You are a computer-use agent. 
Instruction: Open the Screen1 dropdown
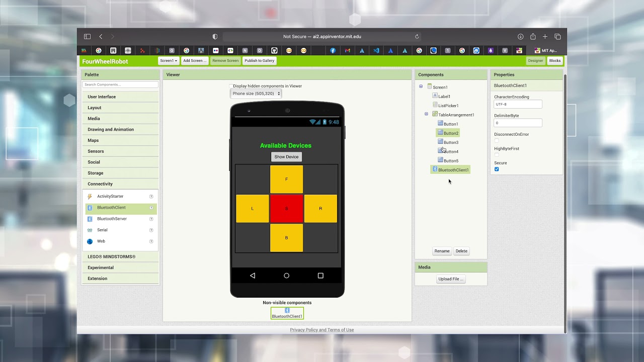click(x=169, y=61)
